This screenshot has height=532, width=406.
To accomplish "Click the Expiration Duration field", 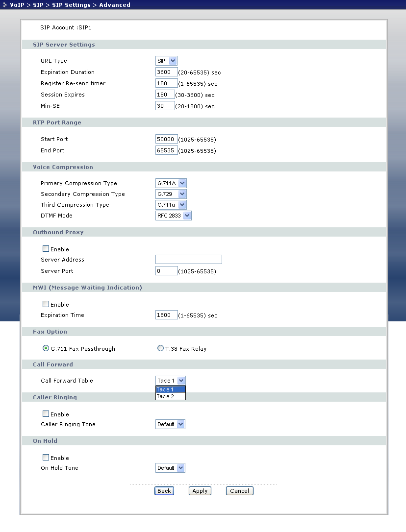I will tap(166, 72).
